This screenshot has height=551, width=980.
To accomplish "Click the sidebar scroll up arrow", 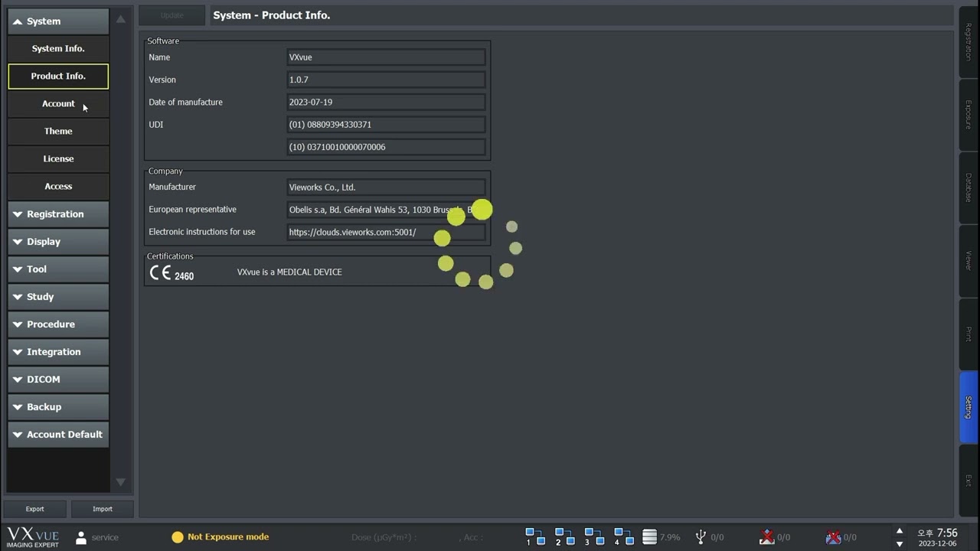I will pyautogui.click(x=121, y=19).
